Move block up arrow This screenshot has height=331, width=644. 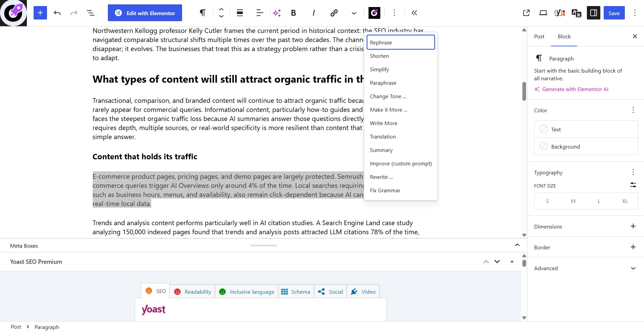221,9
